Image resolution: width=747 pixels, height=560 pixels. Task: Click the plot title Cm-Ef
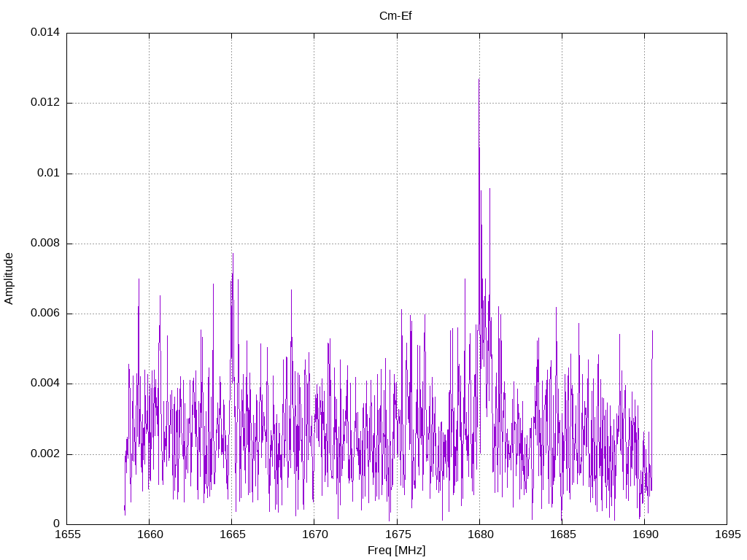395,16
